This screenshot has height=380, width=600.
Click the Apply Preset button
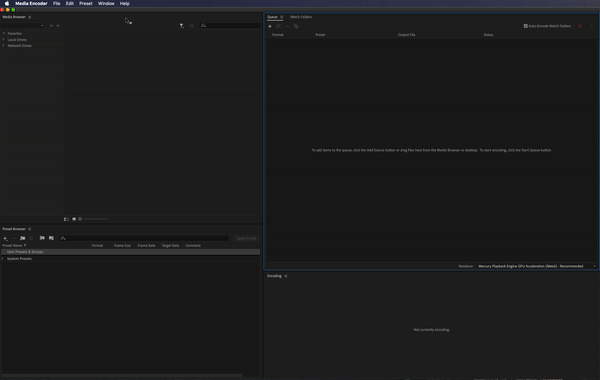click(x=246, y=238)
